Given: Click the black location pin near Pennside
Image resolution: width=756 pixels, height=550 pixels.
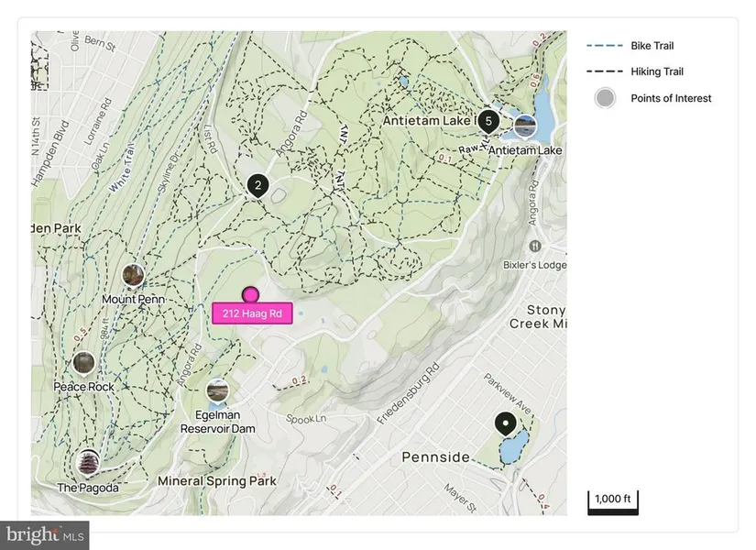Looking at the screenshot, I should point(505,424).
